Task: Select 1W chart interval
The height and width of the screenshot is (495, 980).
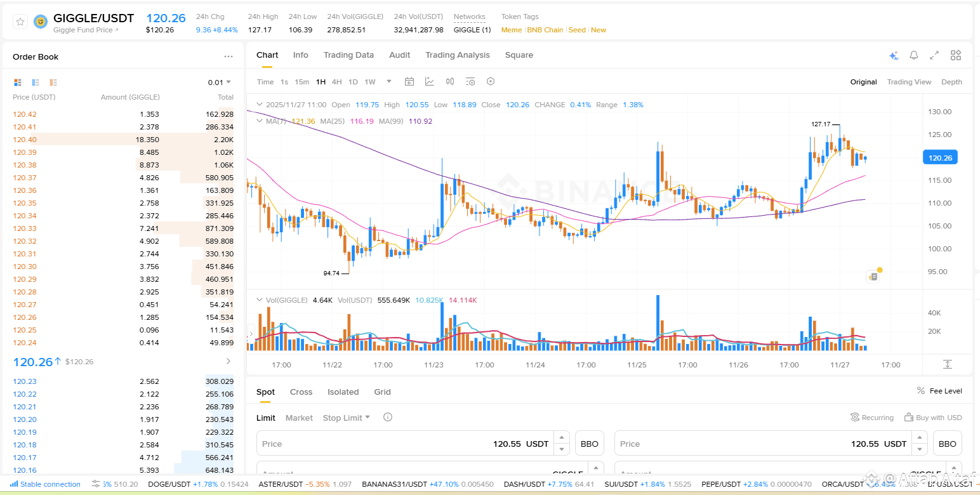Action: pyautogui.click(x=370, y=82)
